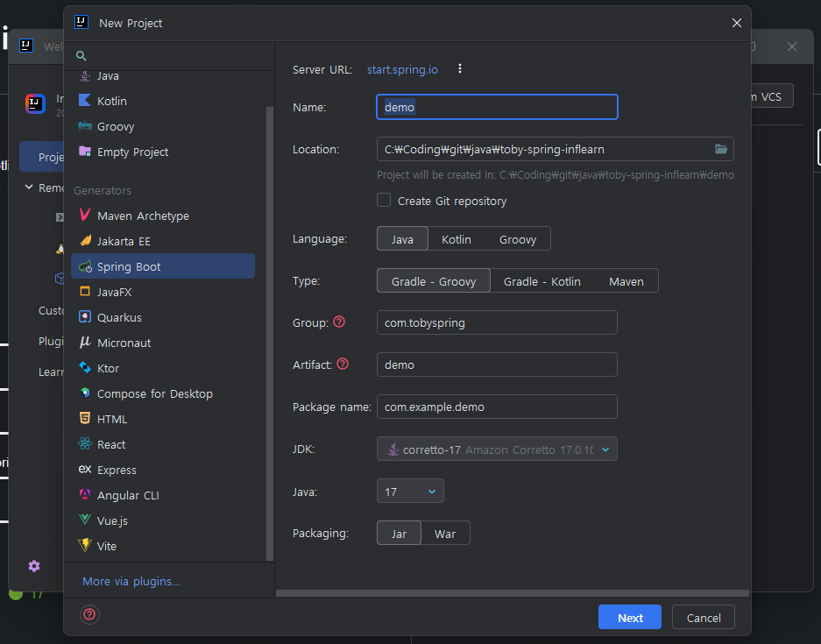Click the Angular CLI icon
Image resolution: width=821 pixels, height=644 pixels.
85,494
